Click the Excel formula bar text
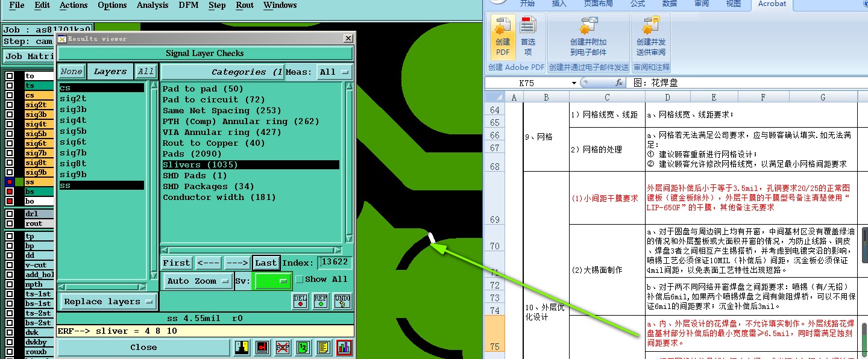Viewport: 868px width, 359px height. tap(656, 83)
